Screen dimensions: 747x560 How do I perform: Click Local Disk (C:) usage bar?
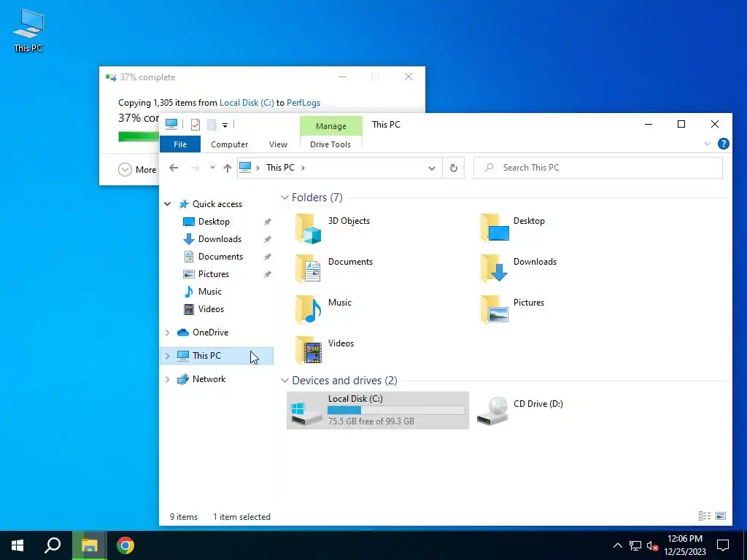[x=396, y=410]
